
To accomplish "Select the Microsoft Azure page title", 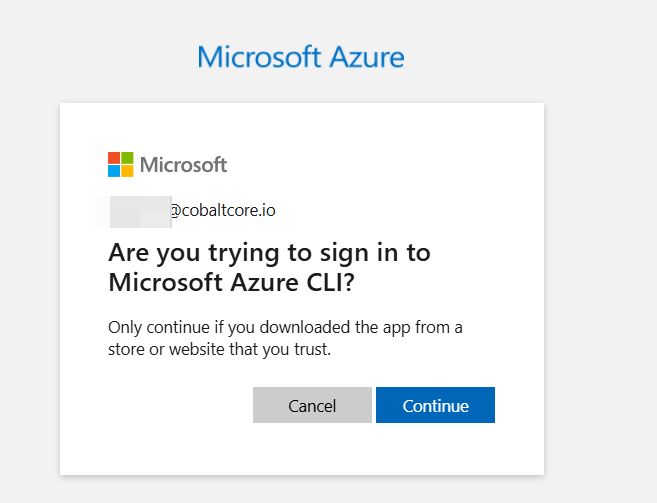I will tap(300, 56).
